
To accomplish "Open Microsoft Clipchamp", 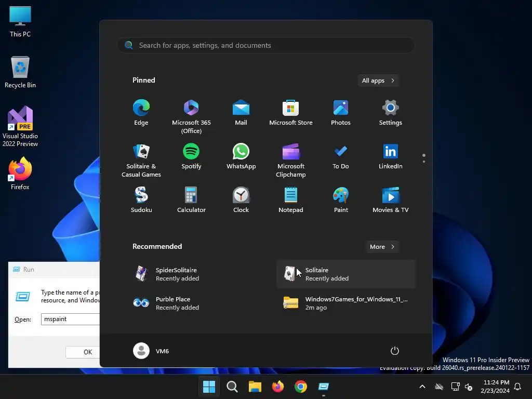I will tap(291, 161).
